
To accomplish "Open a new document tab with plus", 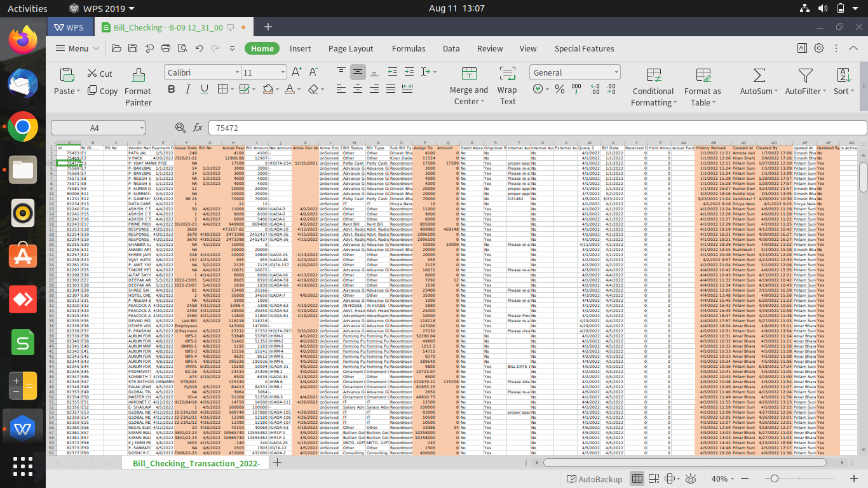I will pyautogui.click(x=268, y=27).
